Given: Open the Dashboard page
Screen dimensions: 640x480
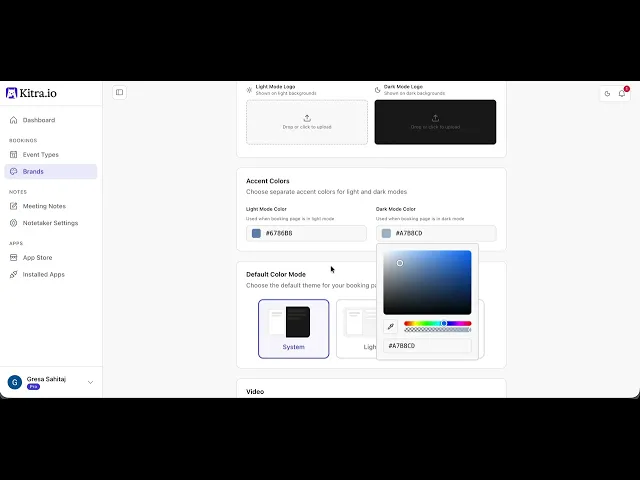Looking at the screenshot, I should tap(51, 120).
